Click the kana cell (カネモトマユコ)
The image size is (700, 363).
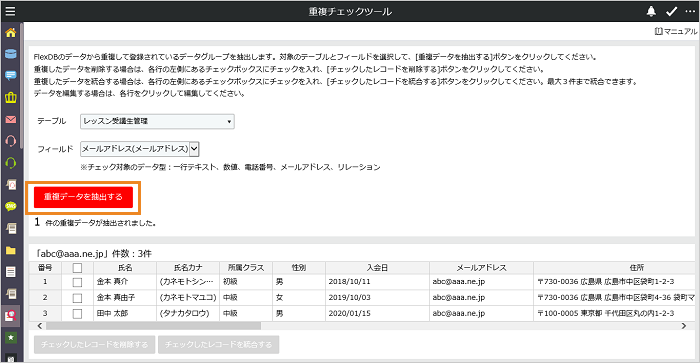188,297
